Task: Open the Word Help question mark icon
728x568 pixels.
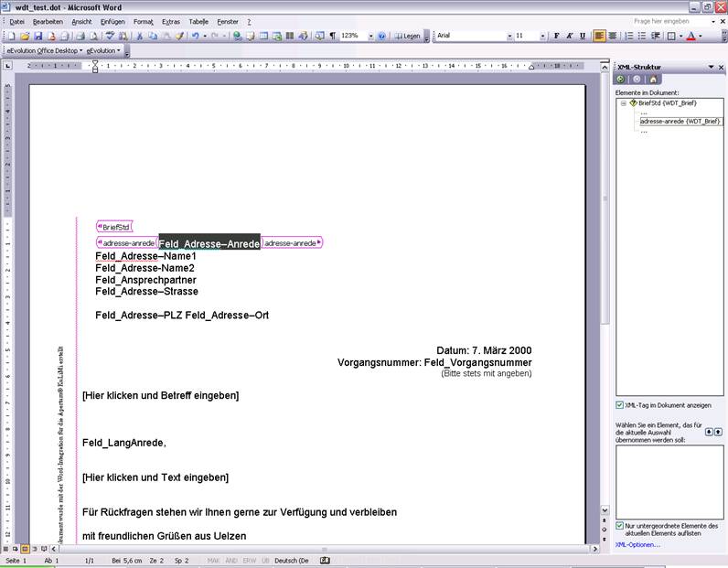Action: tap(381, 36)
